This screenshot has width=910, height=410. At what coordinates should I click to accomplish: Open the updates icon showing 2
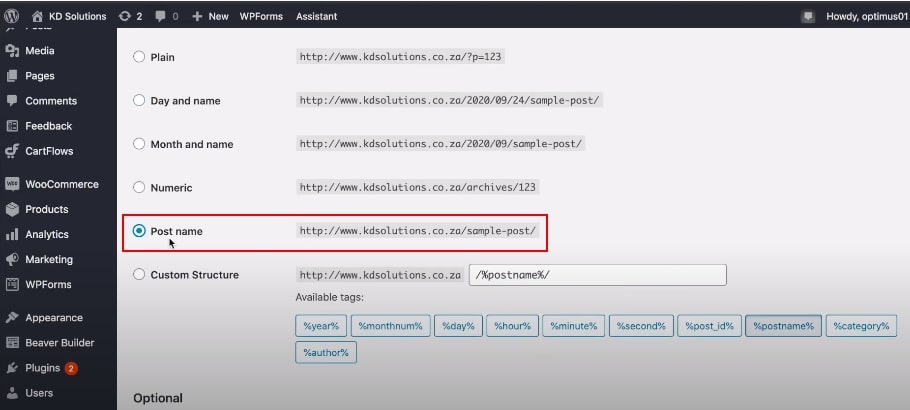124,16
